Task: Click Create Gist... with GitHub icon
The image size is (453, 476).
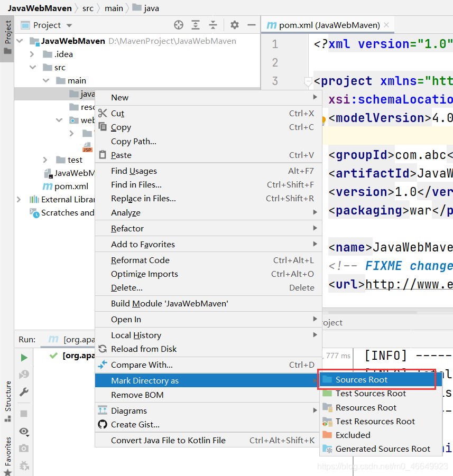Action: click(x=208, y=425)
